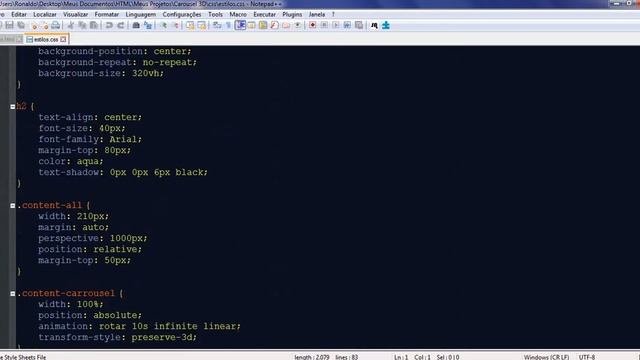This screenshot has height=360, width=640.
Task: Toggle synchronized horizontal scrolling
Action: (202, 25)
